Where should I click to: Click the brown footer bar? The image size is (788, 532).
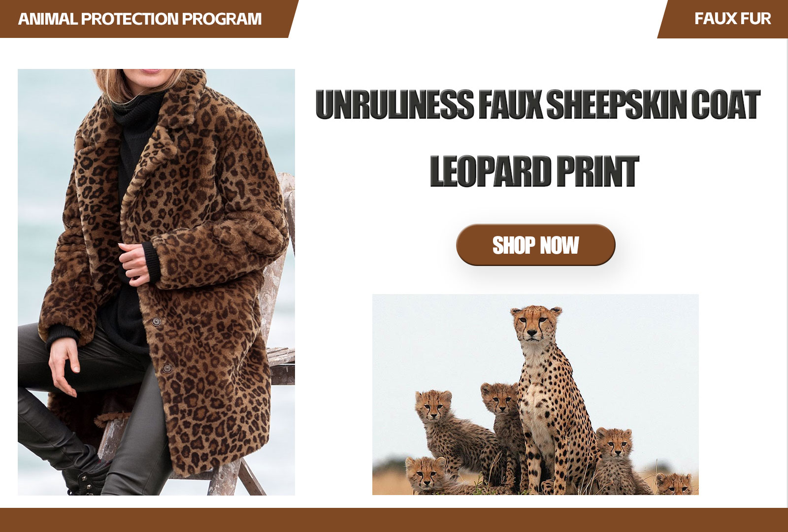click(x=394, y=520)
